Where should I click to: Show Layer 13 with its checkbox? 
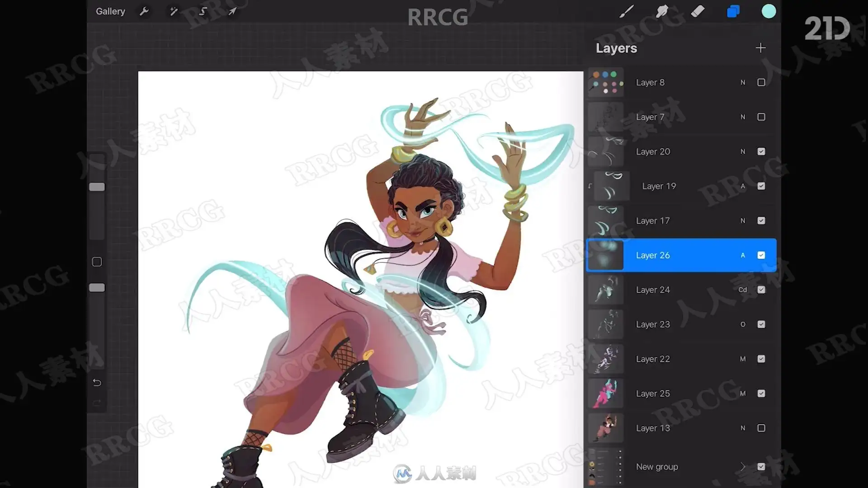coord(761,428)
